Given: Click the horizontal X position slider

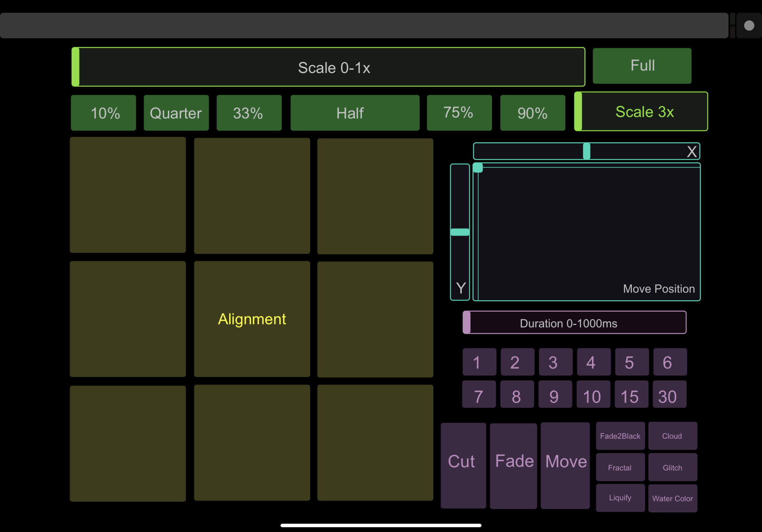Looking at the screenshot, I should 586,151.
